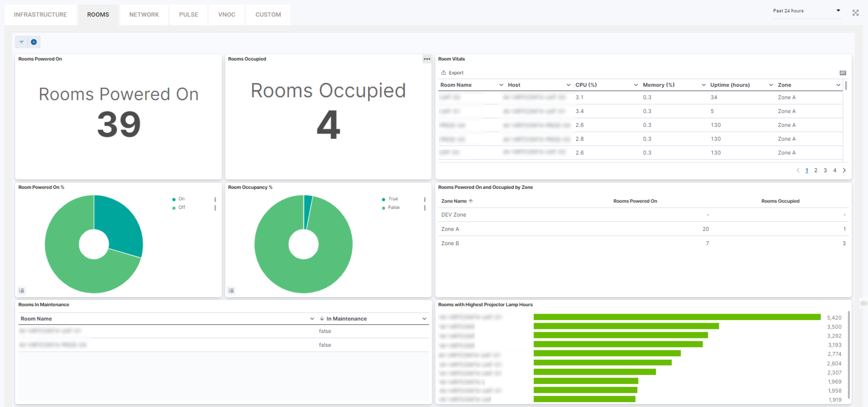Click the Rooms Powered On column header
The width and height of the screenshot is (868, 407).
(635, 201)
